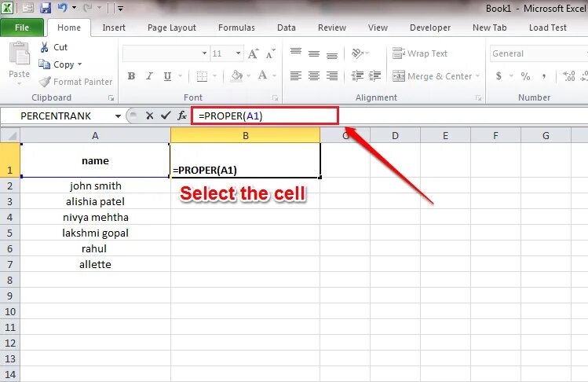Toggle Wrap Text
Viewport: 588px width, 382px height.
coord(420,53)
